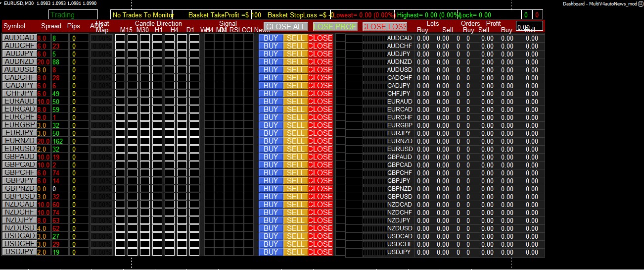Viewport: 644px width, 270px height.
Task: Click the No Trades To Monitor message
Action: [141, 15]
